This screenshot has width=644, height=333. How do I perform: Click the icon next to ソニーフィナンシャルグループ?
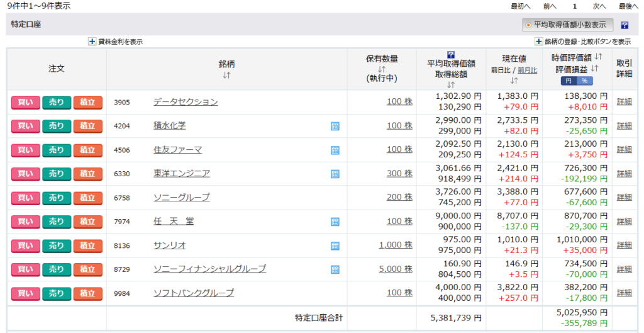coord(335,269)
